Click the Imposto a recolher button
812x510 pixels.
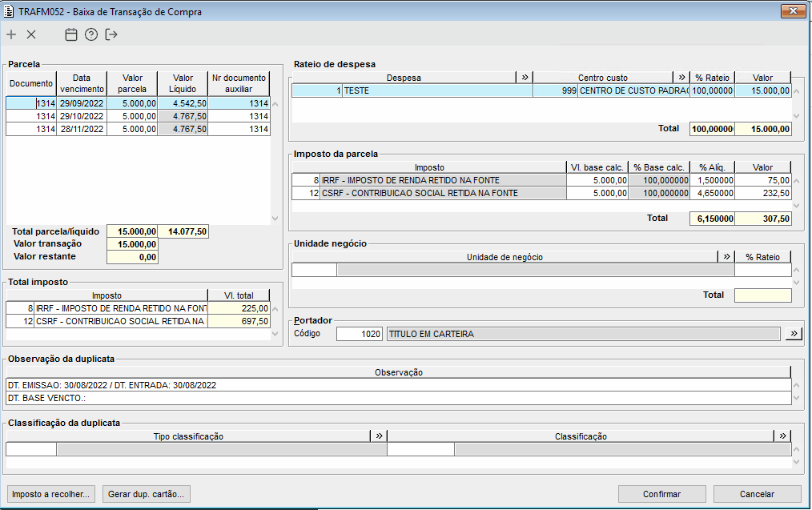tap(52, 494)
